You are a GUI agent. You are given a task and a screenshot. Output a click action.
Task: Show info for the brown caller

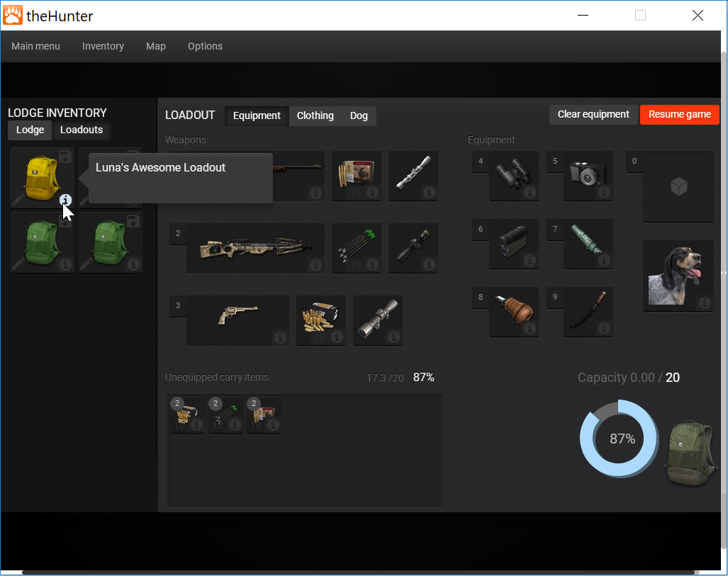coord(530,328)
